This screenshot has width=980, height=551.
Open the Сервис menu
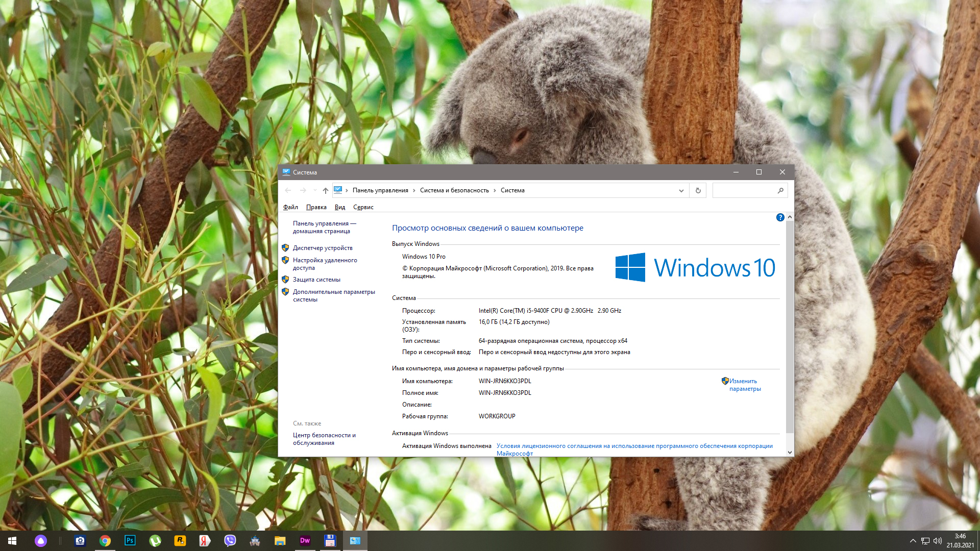363,207
